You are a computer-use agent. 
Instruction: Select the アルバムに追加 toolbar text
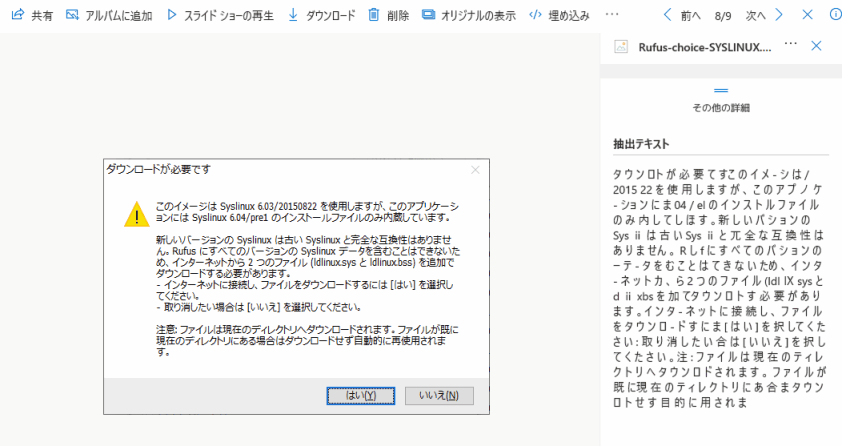click(x=119, y=16)
